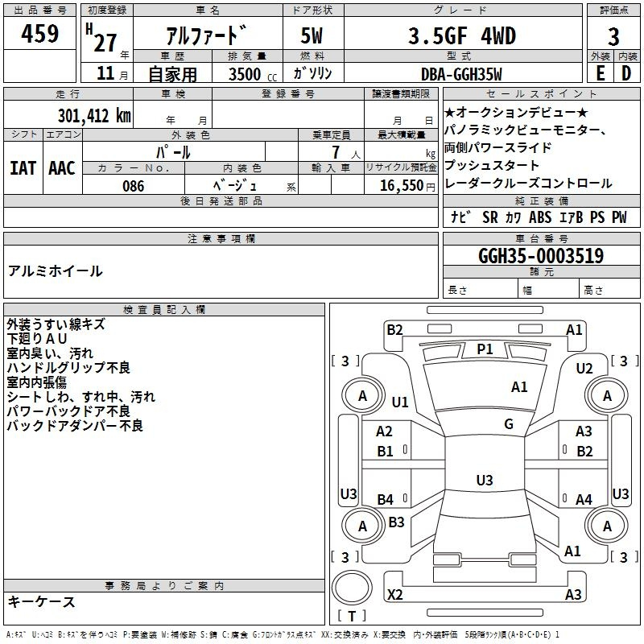Click the U3 roof damage mark
644x644 pixels.
point(485,480)
